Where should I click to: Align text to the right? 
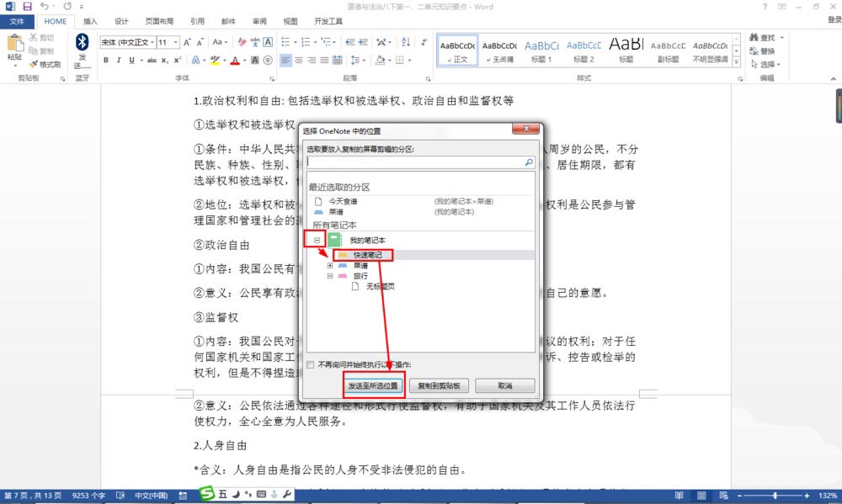312,60
